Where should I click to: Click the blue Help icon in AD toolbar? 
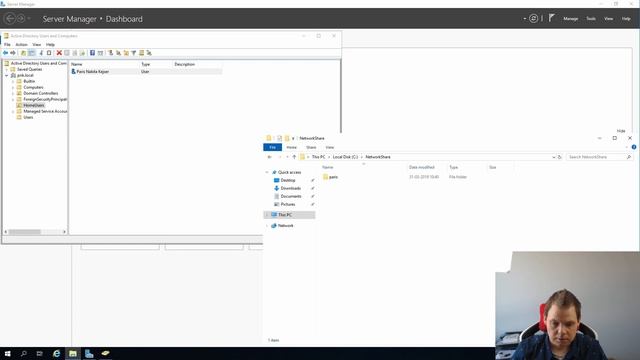tap(92, 53)
